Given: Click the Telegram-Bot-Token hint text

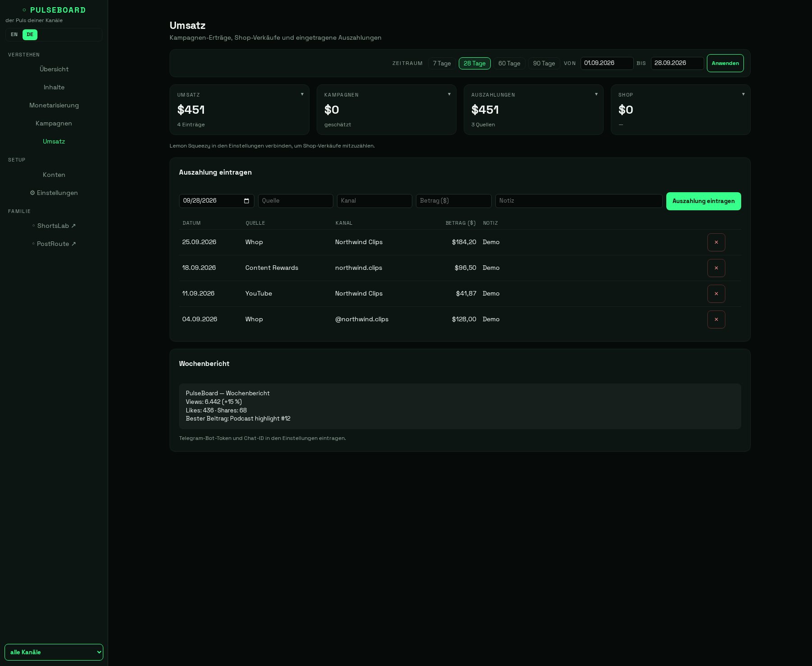Looking at the screenshot, I should coord(263,438).
